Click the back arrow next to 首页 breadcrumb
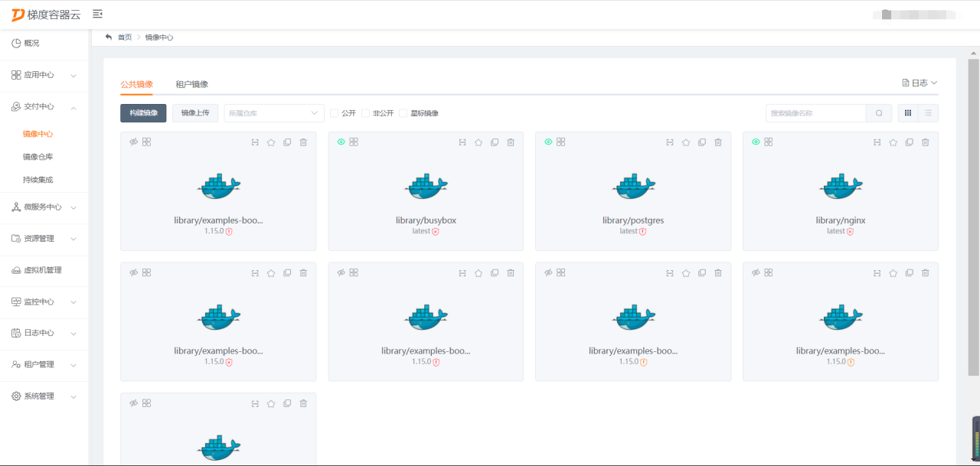Viewport: 980px width, 466px height. [109, 37]
